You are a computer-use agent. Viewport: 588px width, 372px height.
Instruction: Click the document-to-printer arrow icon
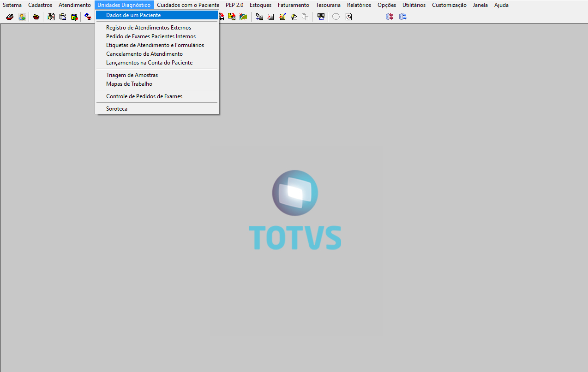point(260,17)
